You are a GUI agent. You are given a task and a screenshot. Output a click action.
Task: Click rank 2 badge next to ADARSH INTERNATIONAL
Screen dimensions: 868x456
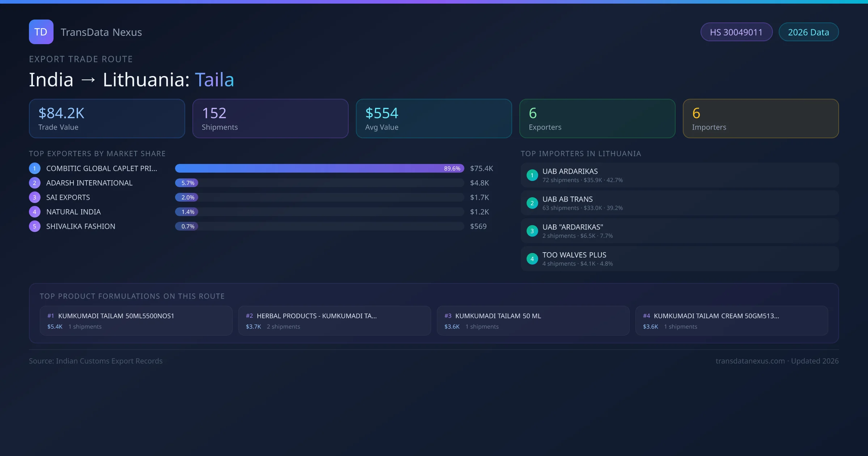[35, 183]
